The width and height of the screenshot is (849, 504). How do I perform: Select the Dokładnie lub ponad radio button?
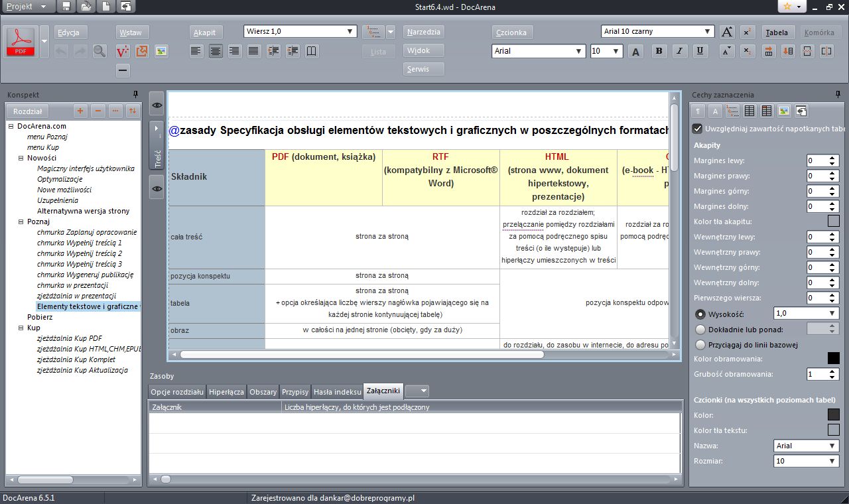[x=700, y=329]
